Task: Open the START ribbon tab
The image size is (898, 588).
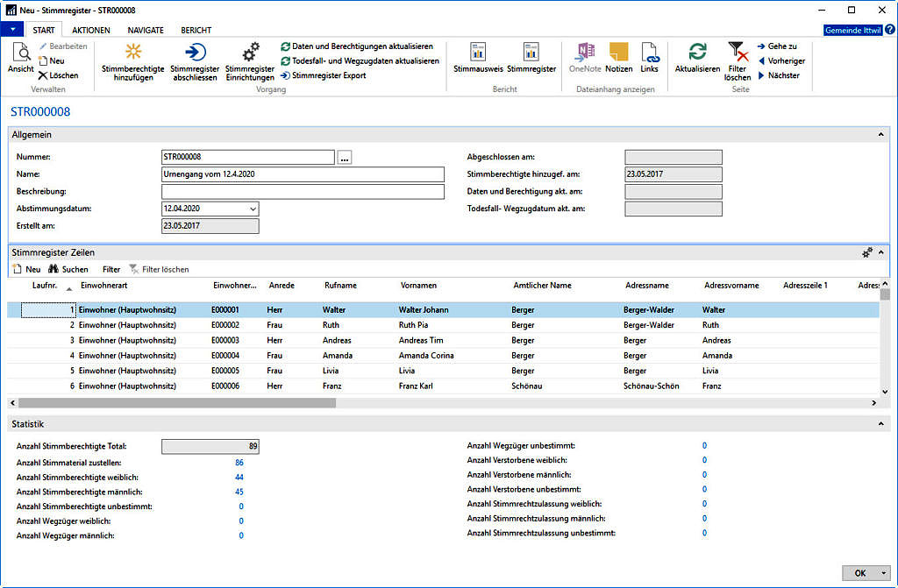Action: 44,30
